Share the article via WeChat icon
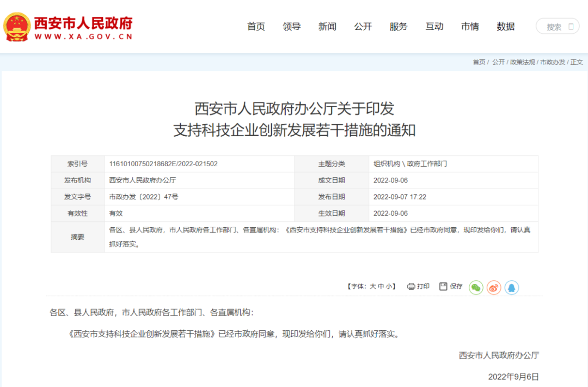 tap(475, 287)
